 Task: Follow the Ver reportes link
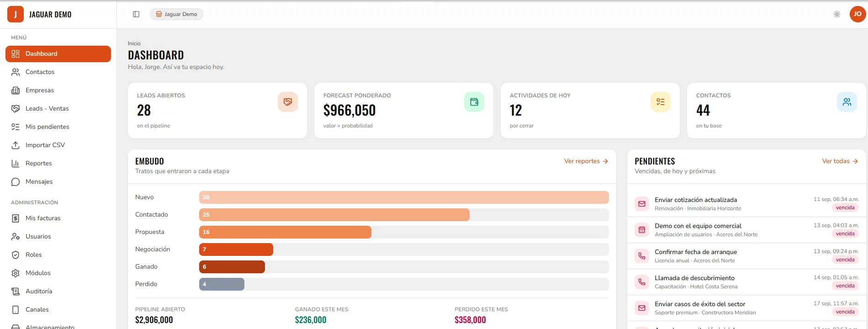pos(586,161)
